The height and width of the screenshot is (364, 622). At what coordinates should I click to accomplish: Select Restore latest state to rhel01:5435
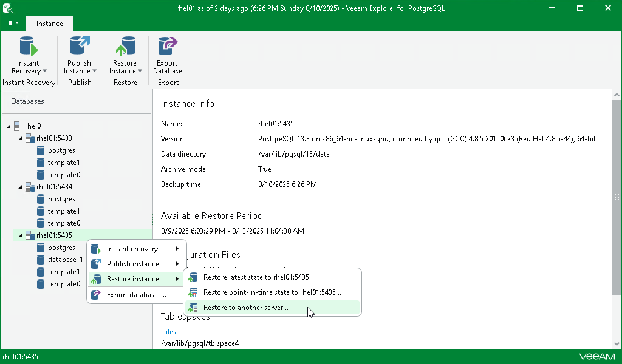[256, 277]
